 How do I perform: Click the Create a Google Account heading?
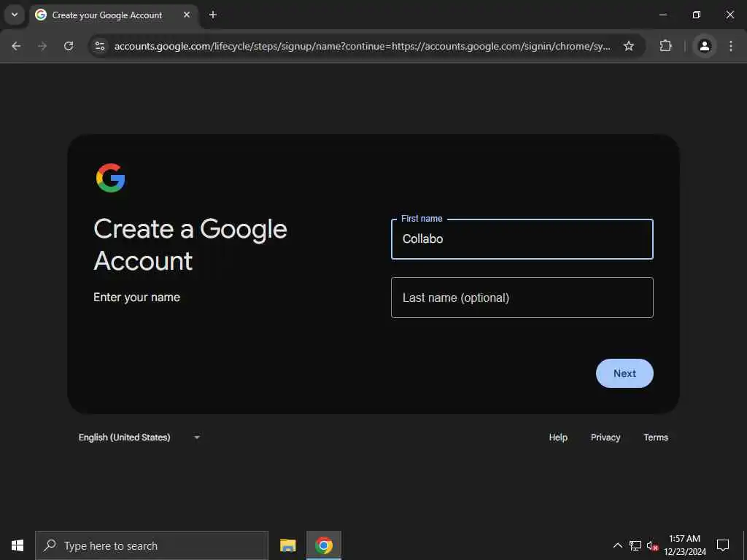tap(190, 245)
